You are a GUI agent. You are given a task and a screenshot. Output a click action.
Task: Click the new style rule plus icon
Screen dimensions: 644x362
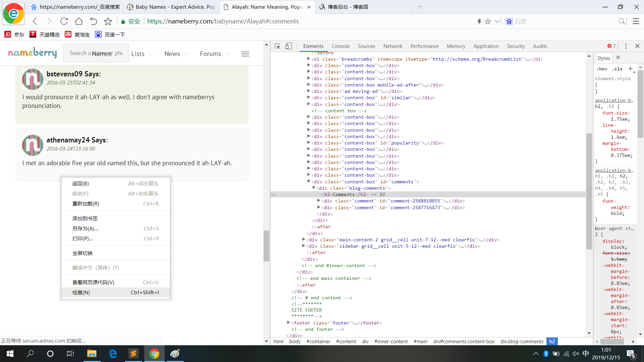pos(631,69)
